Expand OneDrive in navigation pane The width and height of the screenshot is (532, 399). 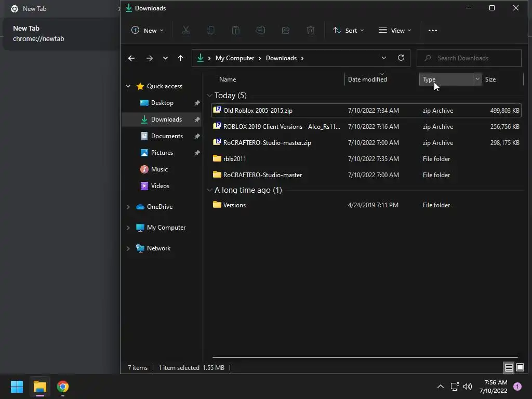128,207
